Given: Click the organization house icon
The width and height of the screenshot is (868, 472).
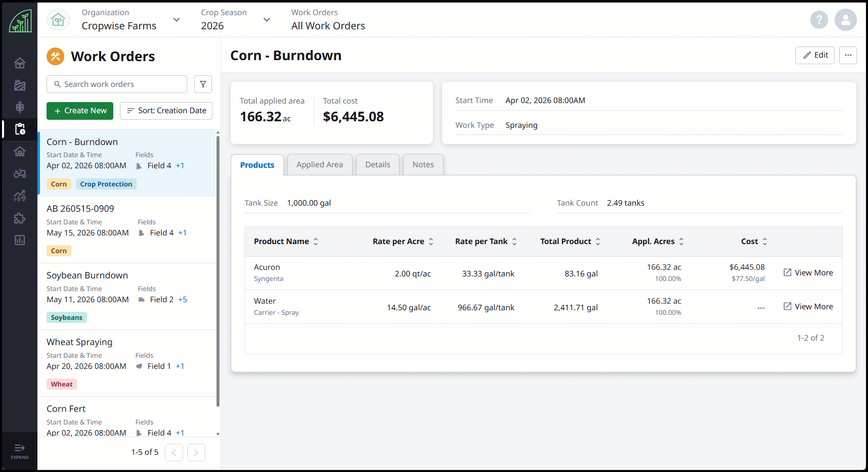Looking at the screenshot, I should (x=58, y=20).
